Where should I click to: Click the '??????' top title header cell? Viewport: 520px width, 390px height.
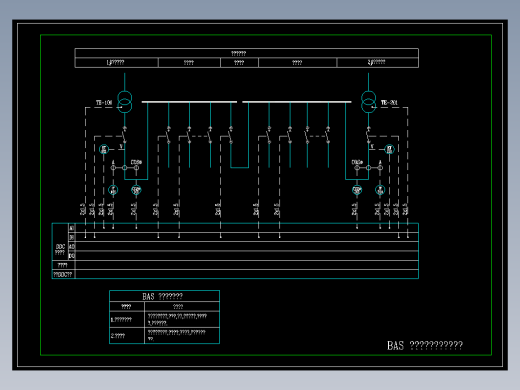247,53
